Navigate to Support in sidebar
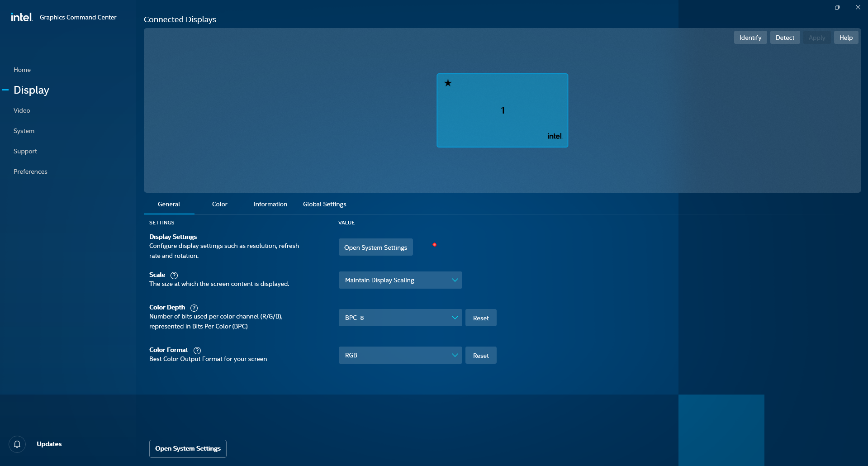Viewport: 868px width, 466px height. [x=25, y=151]
